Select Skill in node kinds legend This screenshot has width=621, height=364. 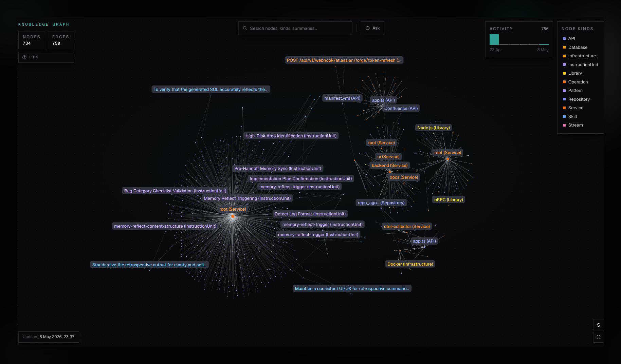(x=570, y=117)
